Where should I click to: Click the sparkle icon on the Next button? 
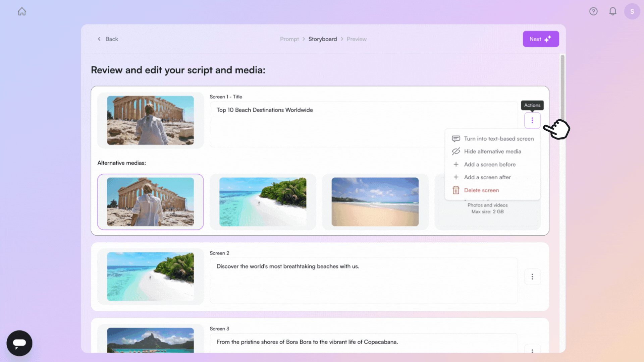tap(548, 39)
